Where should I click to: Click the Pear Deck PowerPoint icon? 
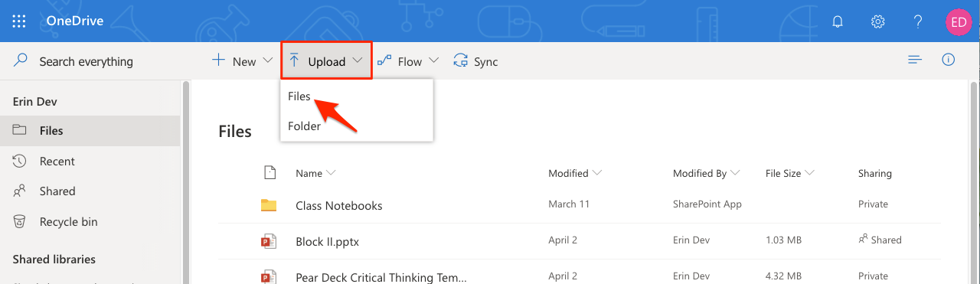268,277
